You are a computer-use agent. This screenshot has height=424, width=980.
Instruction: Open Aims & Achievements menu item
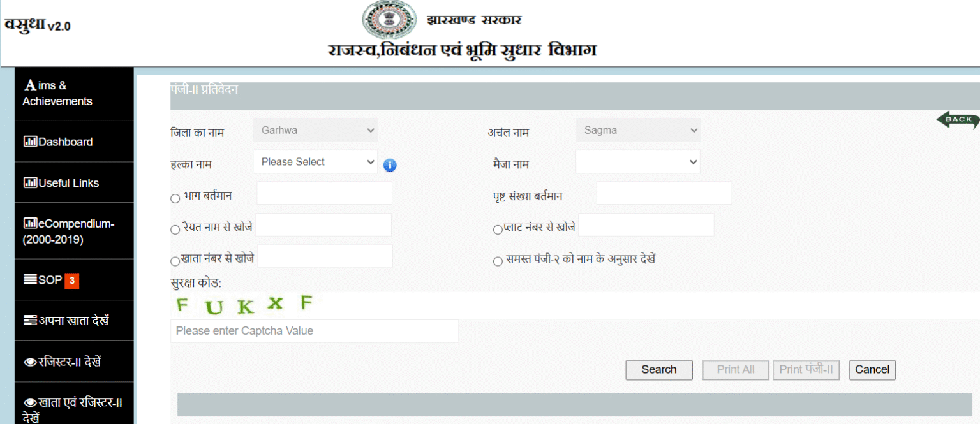pyautogui.click(x=57, y=93)
